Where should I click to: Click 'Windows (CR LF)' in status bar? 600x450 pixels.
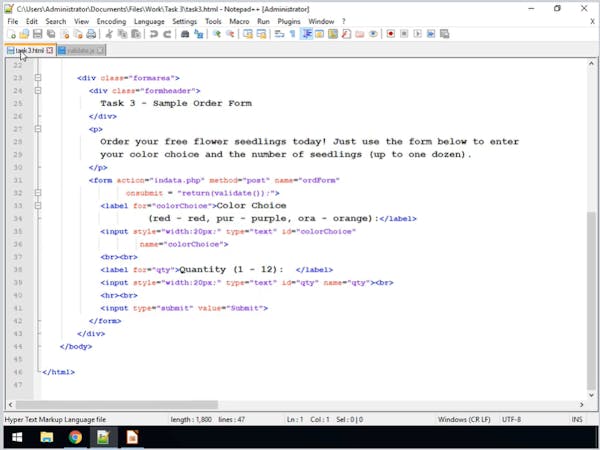(x=464, y=420)
